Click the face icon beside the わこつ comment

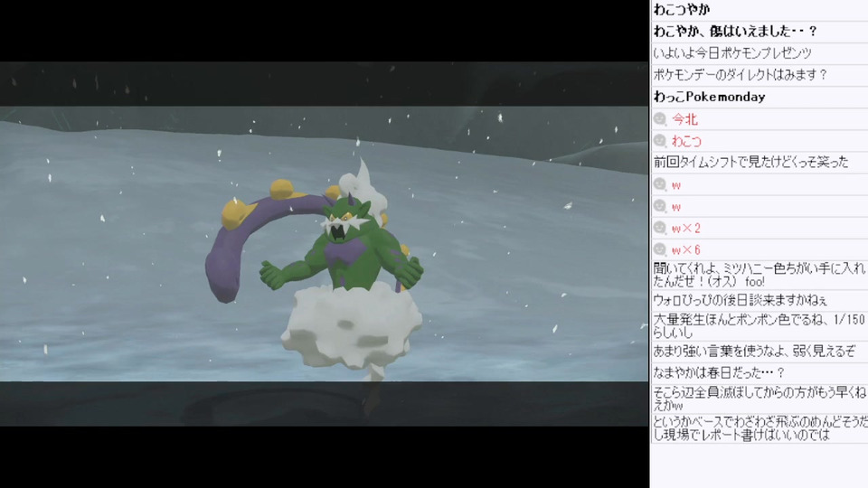click(x=659, y=141)
